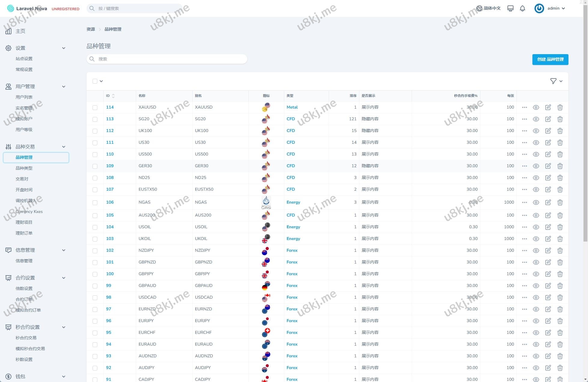Edit the SG20 row with pencil icon
This screenshot has height=382, width=588.
click(548, 119)
